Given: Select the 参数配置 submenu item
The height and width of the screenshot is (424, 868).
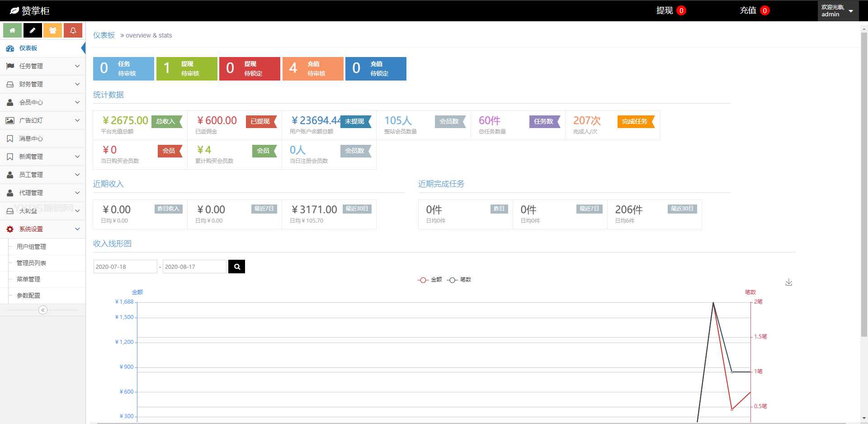Looking at the screenshot, I should pos(28,295).
